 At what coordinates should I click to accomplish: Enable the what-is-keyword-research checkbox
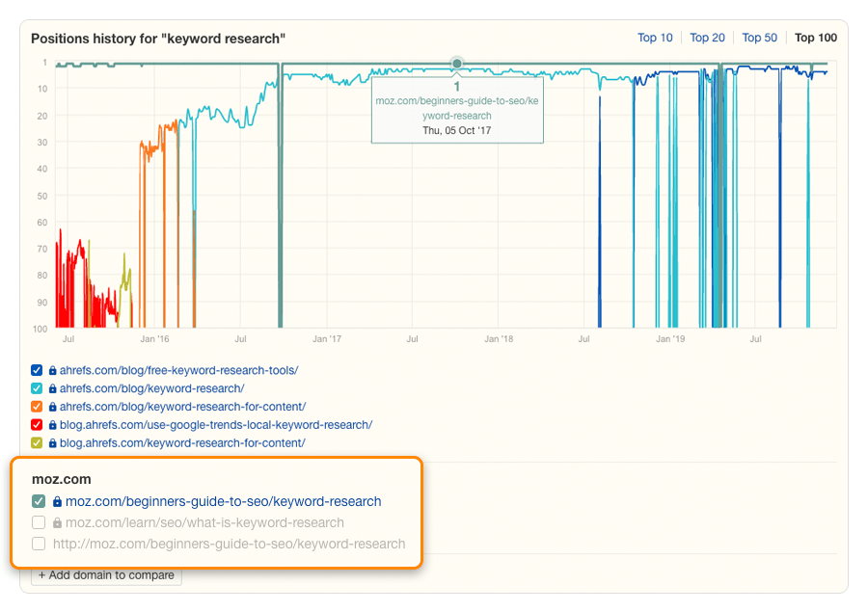[39, 522]
